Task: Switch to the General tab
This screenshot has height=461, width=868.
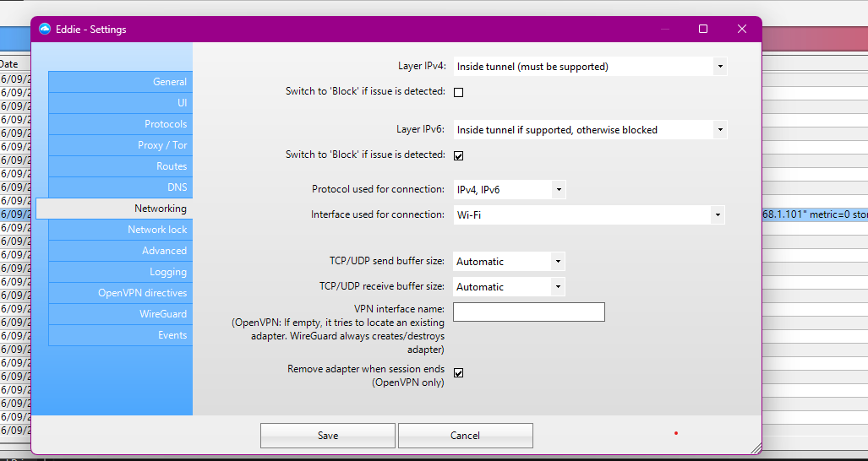Action: [120, 82]
